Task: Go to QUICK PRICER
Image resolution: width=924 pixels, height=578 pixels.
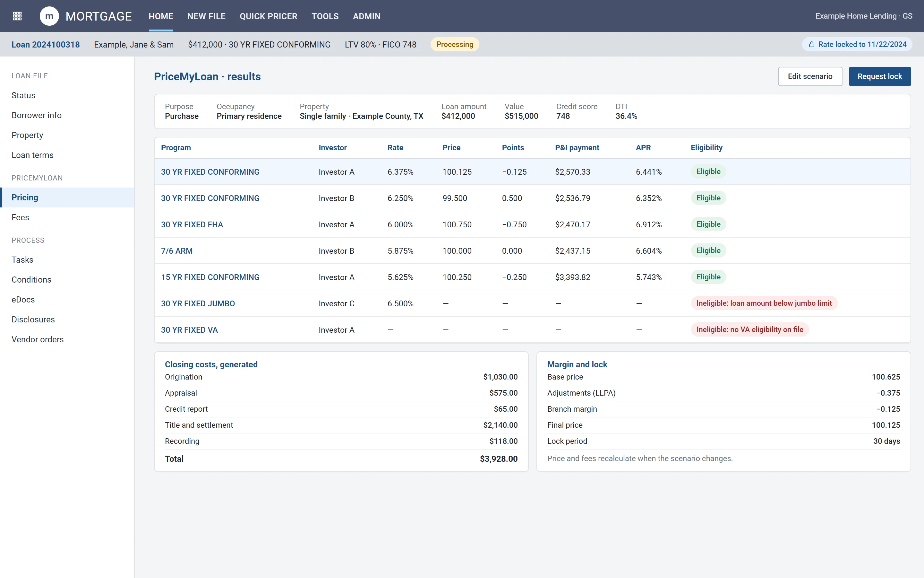Action: 268,16
